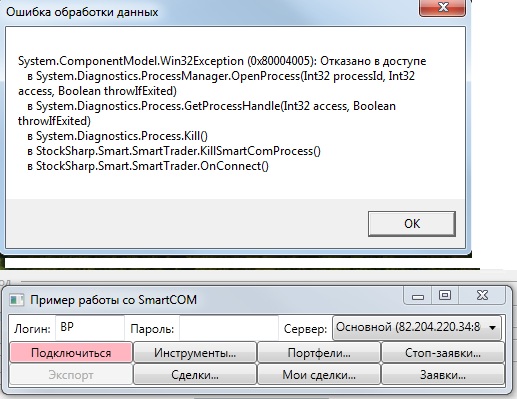Click the SmartCOM window app icon
The height and width of the screenshot is (399, 517).
(17, 300)
